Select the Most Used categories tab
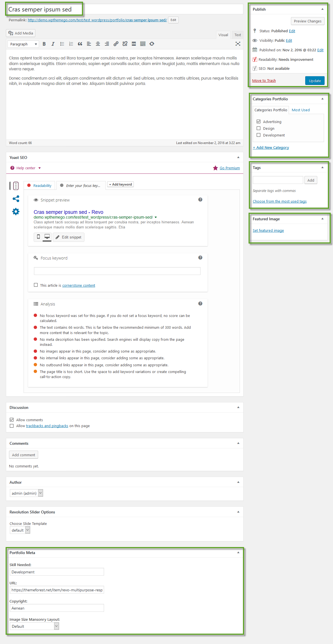 click(300, 110)
